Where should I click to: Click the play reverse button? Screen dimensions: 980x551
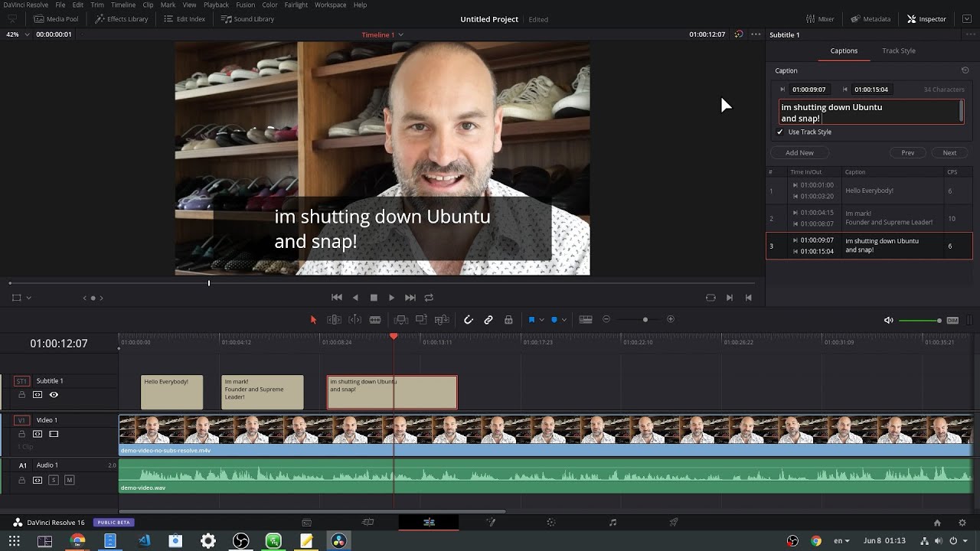click(x=355, y=298)
